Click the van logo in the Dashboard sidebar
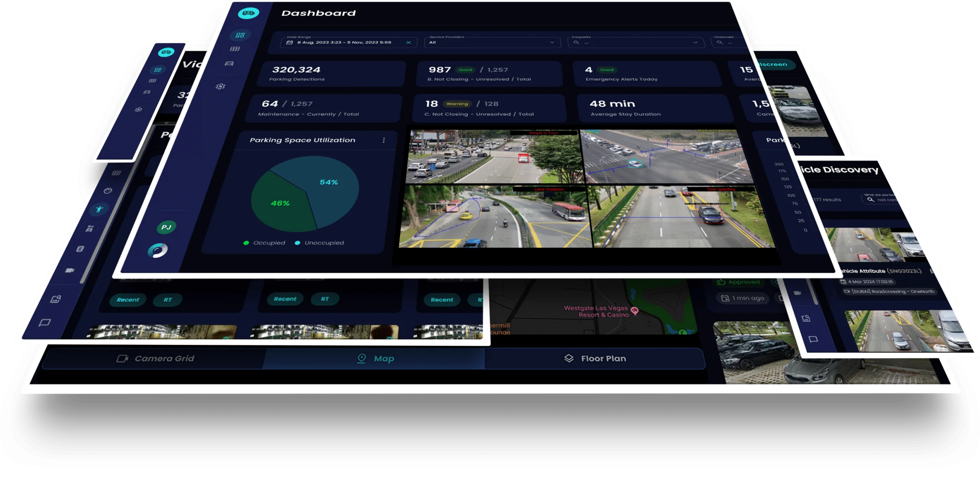This screenshot has height=484, width=980. point(248,13)
